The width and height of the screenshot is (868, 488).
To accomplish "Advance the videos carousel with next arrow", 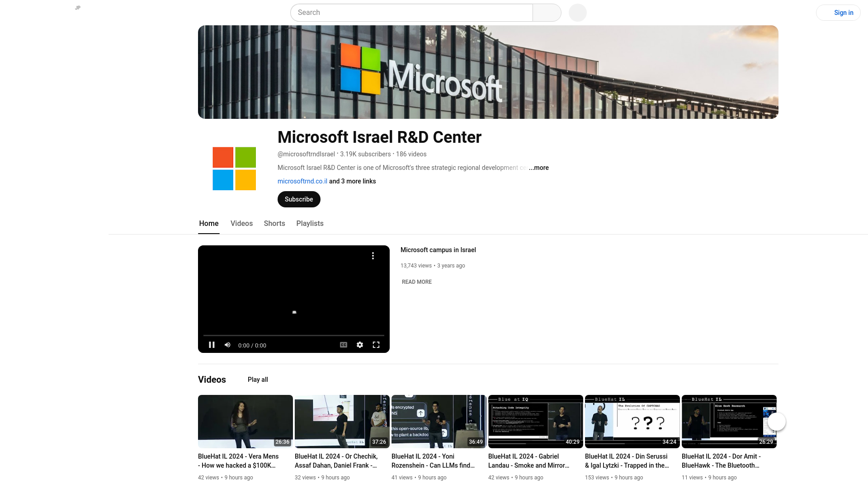I will coord(777,422).
